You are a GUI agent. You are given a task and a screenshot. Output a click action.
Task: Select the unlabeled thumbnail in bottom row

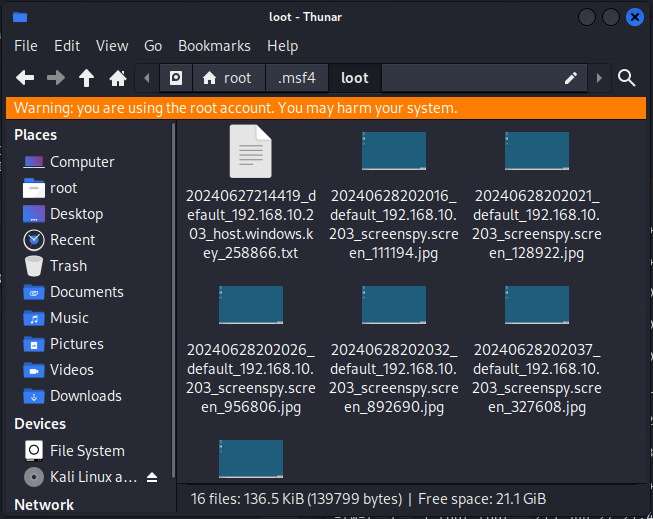[x=251, y=459]
